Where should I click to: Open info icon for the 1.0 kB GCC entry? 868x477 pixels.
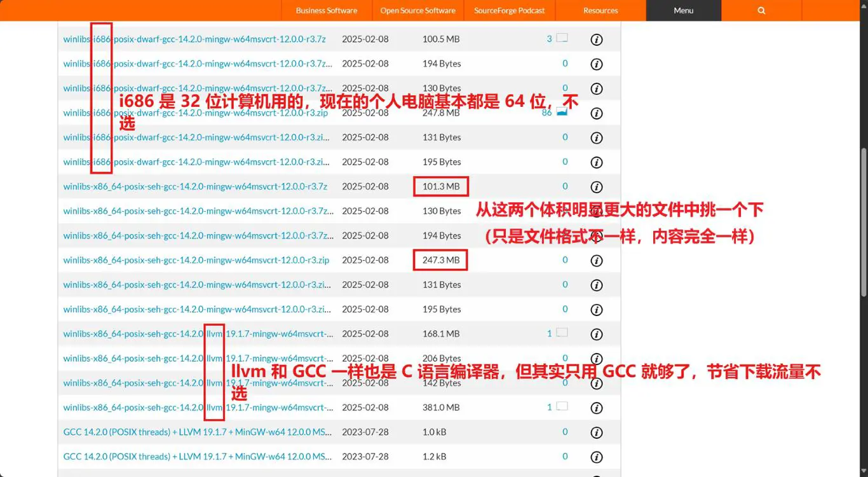tap(596, 432)
